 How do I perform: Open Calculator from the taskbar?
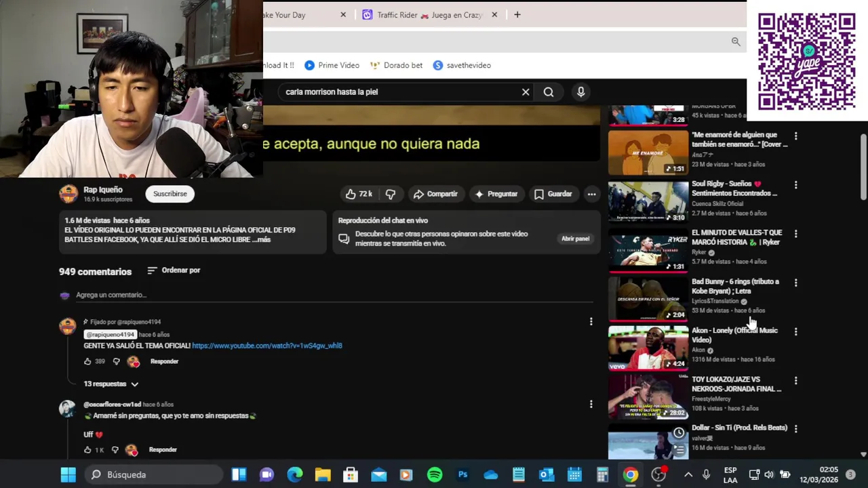(602, 475)
